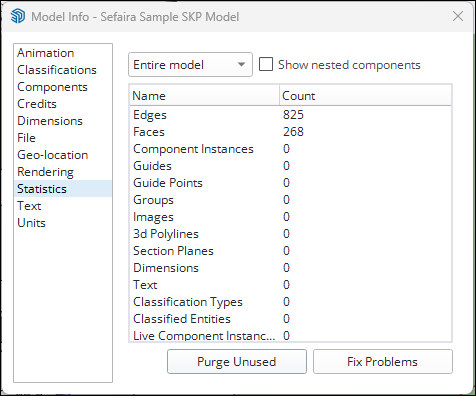This screenshot has height=396, width=476.
Task: Click the Fix Problems button
Action: pyautogui.click(x=383, y=362)
